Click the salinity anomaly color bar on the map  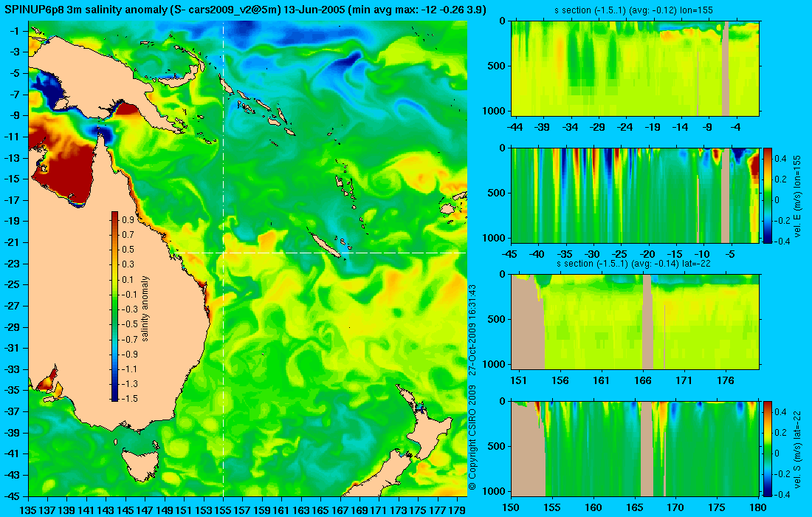[114, 307]
